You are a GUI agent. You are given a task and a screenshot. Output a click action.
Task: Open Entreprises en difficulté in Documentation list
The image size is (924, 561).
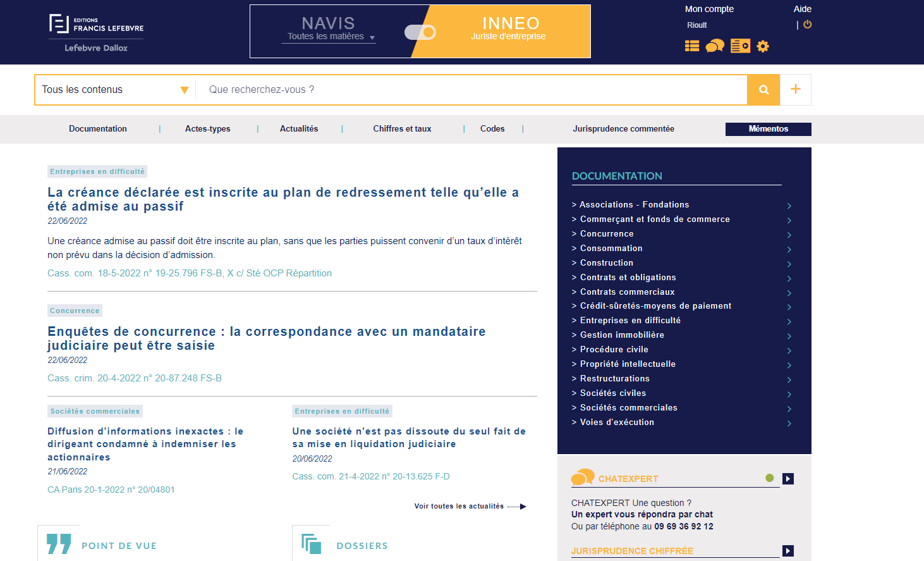(x=630, y=321)
